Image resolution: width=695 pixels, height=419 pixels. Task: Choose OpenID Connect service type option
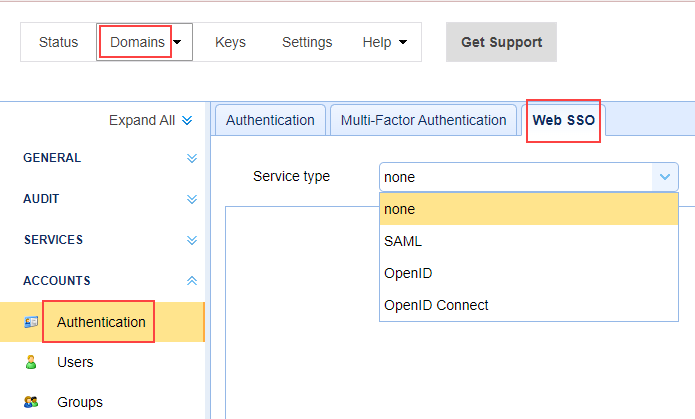(436, 305)
